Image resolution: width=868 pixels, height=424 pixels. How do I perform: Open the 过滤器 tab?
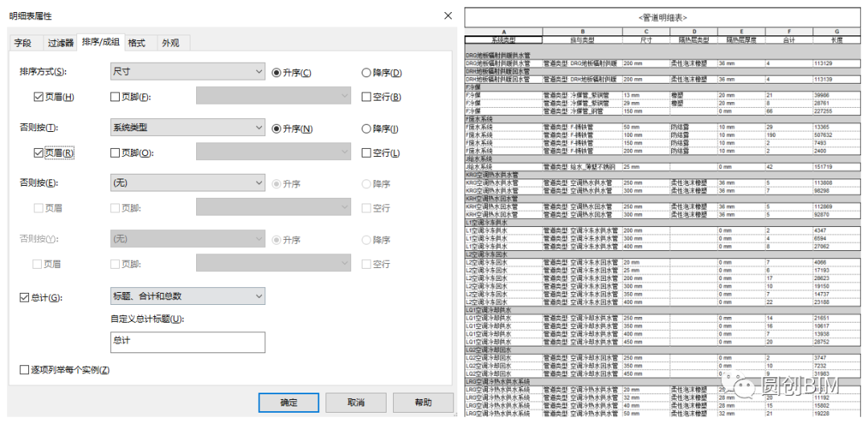click(60, 43)
